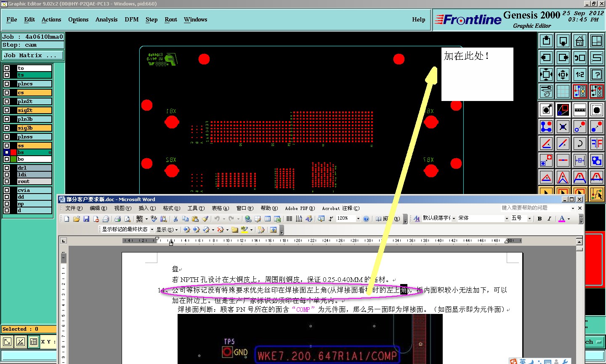This screenshot has height=364, width=606.
Task: Select the layer name 'pln2t' in layer list
Action: (34, 101)
